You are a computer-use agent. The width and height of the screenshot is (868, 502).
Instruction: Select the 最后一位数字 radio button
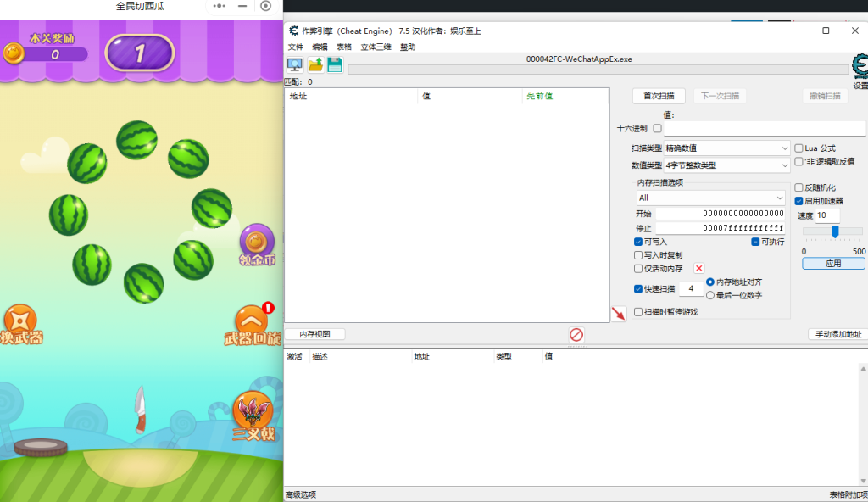coord(710,296)
